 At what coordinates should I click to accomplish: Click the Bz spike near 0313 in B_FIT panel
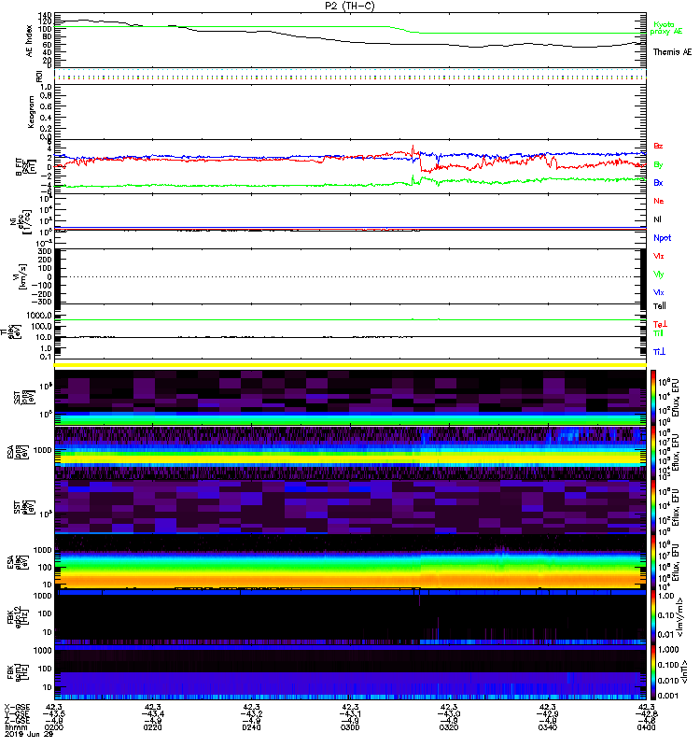click(413, 149)
